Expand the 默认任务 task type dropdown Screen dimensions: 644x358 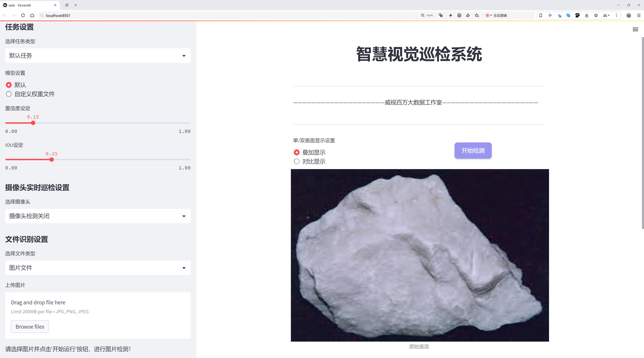(x=98, y=56)
